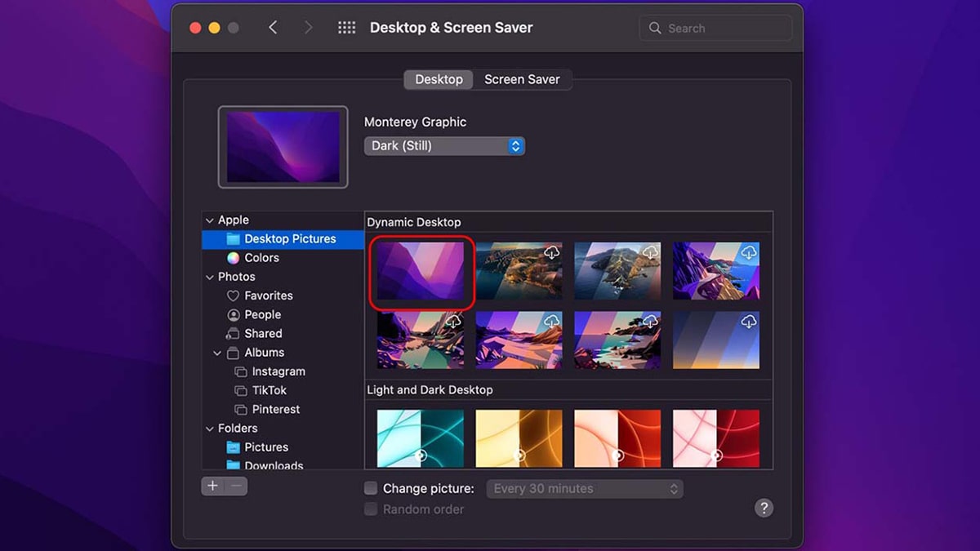Choose the red Light and Dark wallpaper
The height and width of the screenshot is (551, 980).
tap(617, 438)
